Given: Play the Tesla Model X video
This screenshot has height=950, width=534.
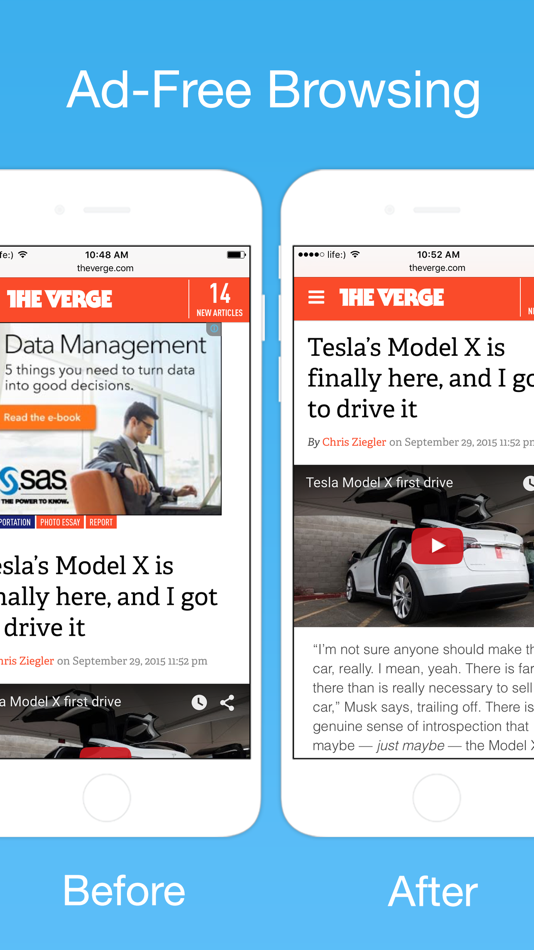Looking at the screenshot, I should (x=437, y=545).
